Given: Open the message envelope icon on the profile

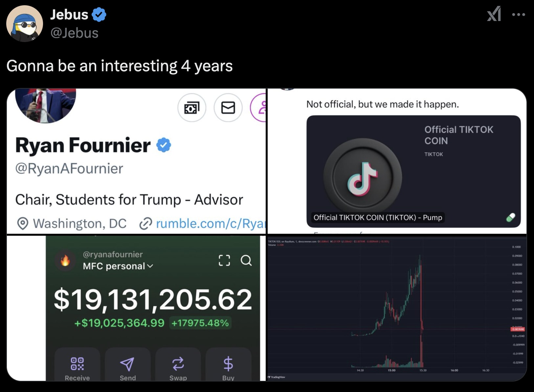Looking at the screenshot, I should pyautogui.click(x=228, y=108).
